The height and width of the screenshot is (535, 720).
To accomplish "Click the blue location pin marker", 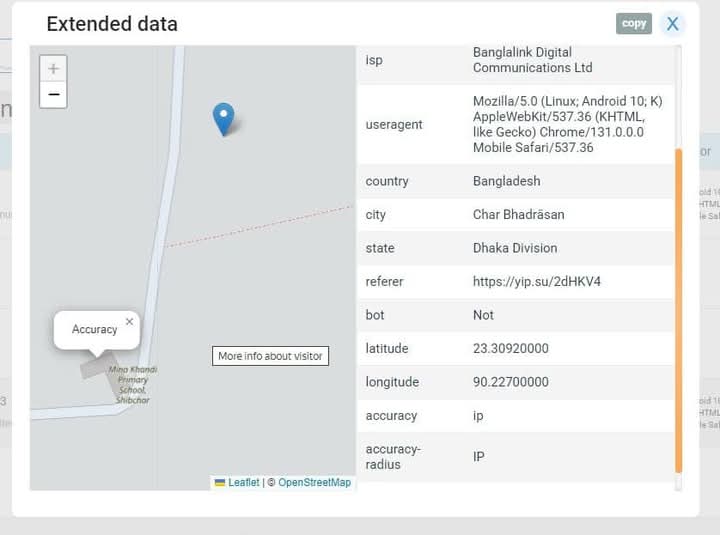I will (x=224, y=119).
